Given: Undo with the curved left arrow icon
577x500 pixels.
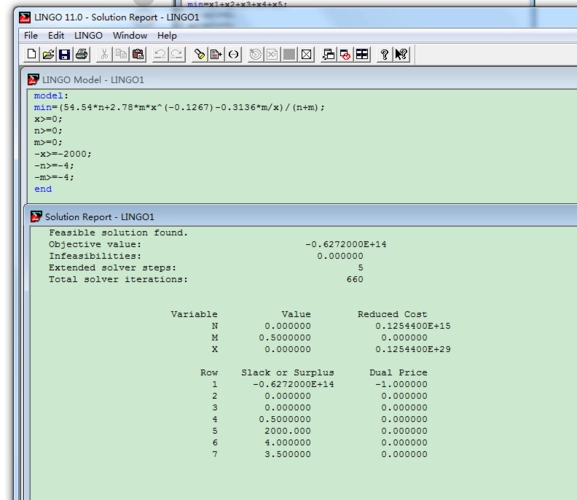Looking at the screenshot, I should [x=160, y=54].
